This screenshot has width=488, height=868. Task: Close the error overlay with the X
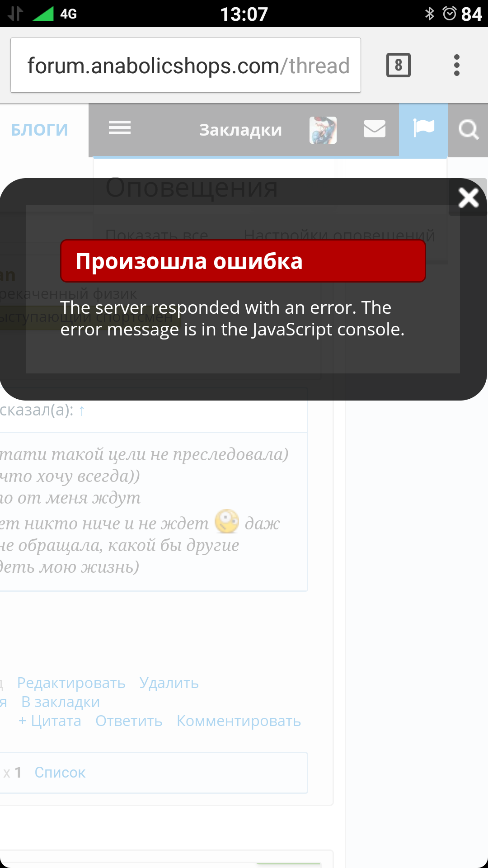[x=469, y=198]
